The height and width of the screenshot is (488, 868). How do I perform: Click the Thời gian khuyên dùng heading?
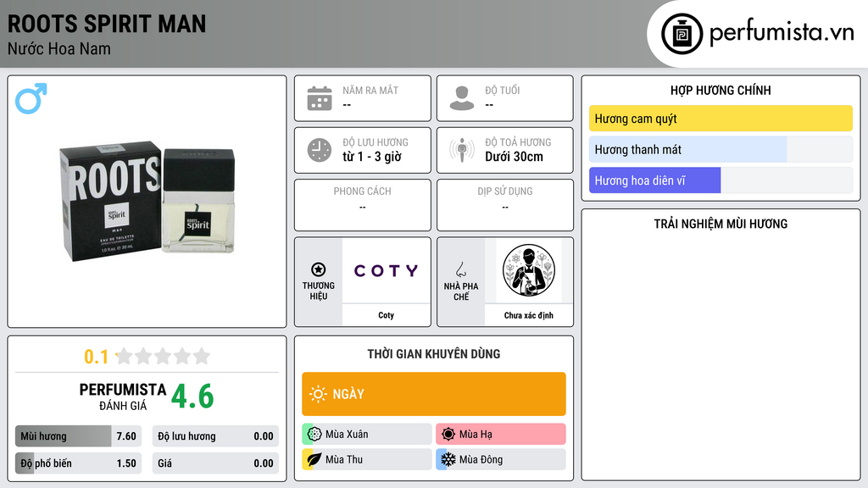coord(434,353)
